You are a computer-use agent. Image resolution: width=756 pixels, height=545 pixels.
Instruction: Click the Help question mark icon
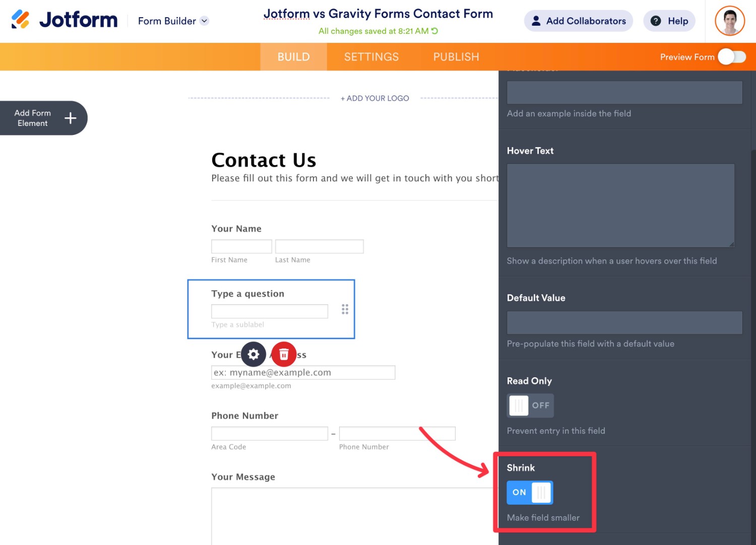656,21
